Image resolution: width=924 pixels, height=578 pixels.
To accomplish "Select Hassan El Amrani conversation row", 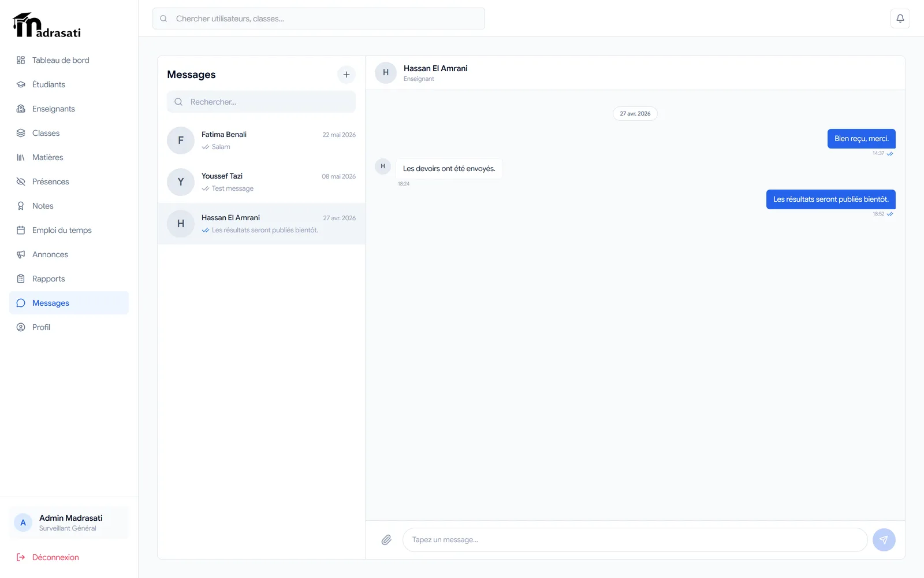I will (x=261, y=224).
